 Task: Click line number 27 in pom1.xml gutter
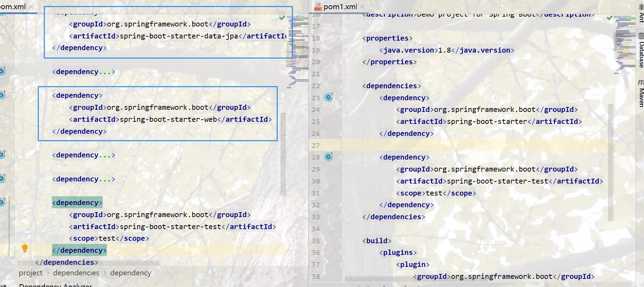tap(316, 145)
